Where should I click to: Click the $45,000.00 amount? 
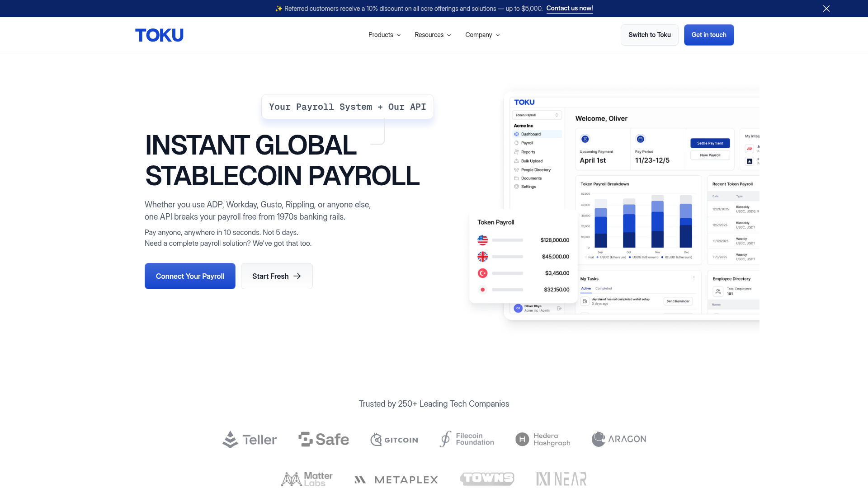click(x=556, y=257)
